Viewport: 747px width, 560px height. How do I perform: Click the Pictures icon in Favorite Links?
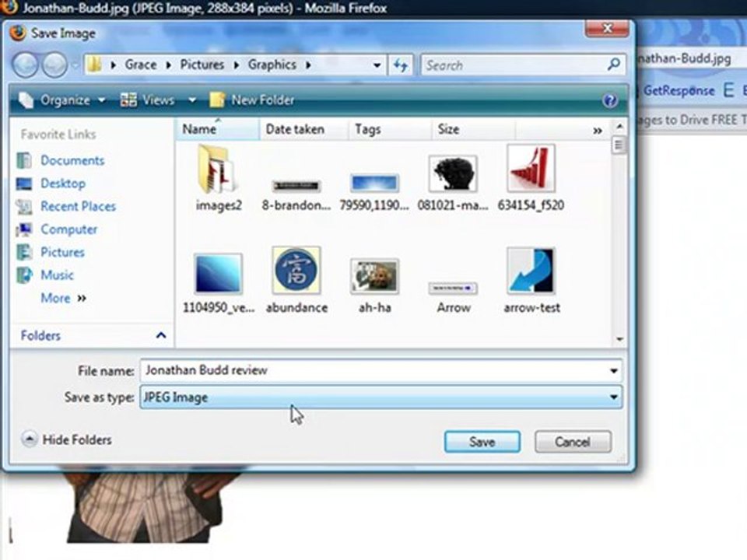(x=24, y=252)
